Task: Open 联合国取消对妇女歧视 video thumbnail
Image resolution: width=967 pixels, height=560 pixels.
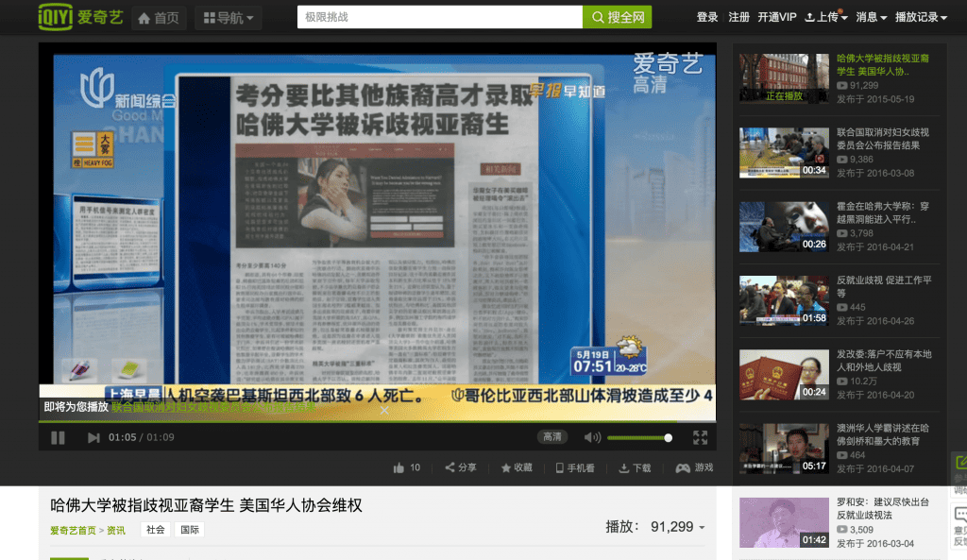Action: click(x=784, y=152)
